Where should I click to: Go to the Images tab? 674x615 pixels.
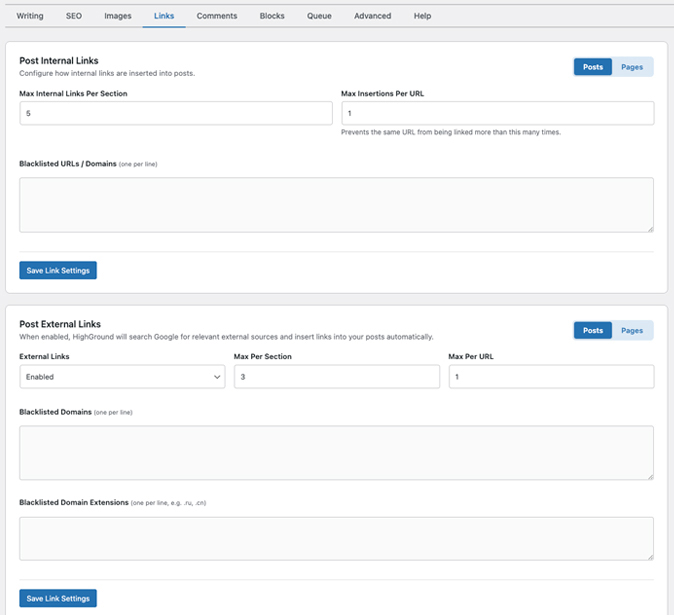pyautogui.click(x=118, y=16)
